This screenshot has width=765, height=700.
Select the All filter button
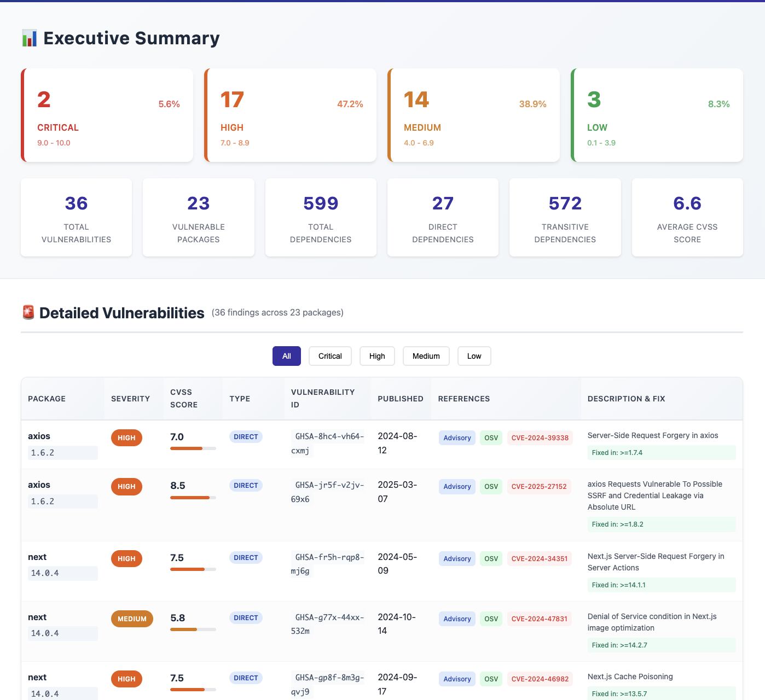[286, 356]
